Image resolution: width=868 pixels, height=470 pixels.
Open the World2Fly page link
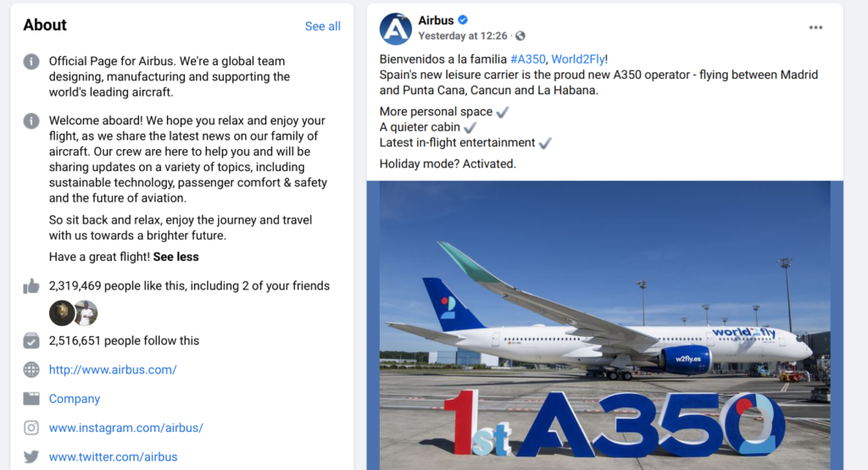tap(578, 59)
